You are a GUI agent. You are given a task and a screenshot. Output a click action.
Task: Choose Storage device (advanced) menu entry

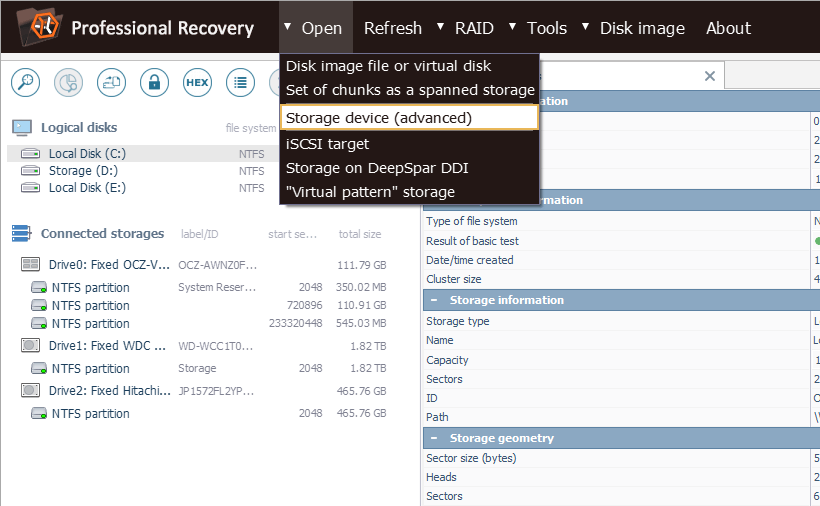coord(409,117)
